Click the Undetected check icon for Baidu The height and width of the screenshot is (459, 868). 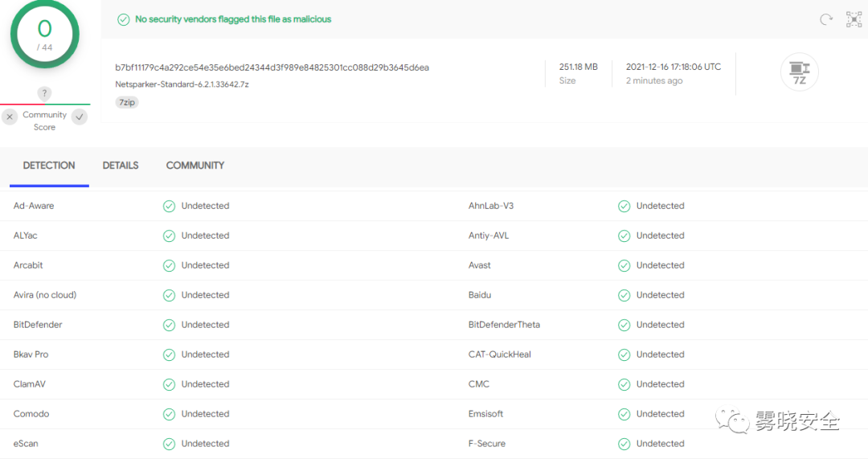(624, 296)
